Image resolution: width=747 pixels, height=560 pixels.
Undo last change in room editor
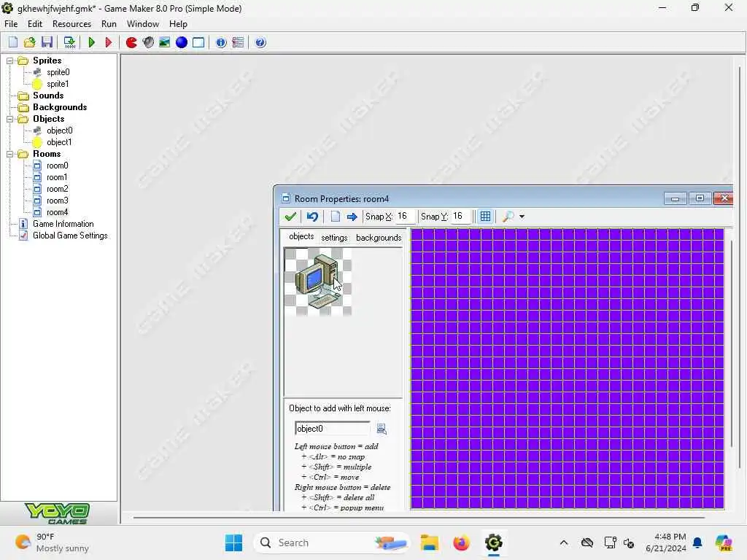[312, 217]
